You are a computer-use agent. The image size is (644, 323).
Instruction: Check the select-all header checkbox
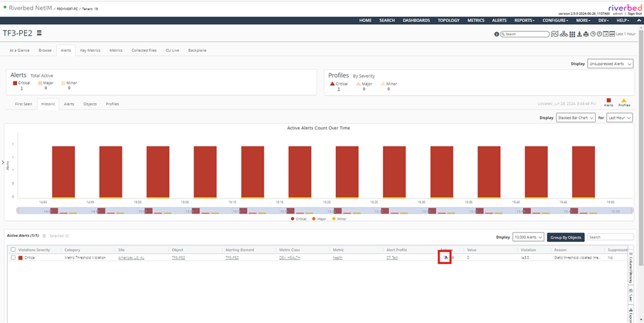pos(13,250)
